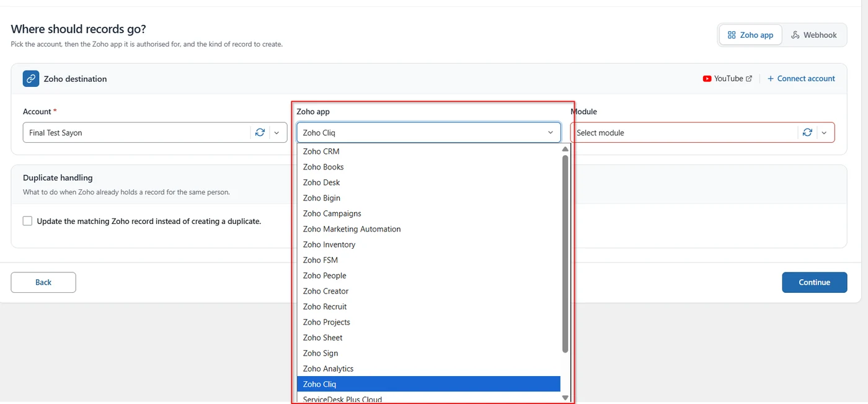This screenshot has height=404, width=868.
Task: Select the highlighted Zoho Cliq option
Action: (x=428, y=384)
